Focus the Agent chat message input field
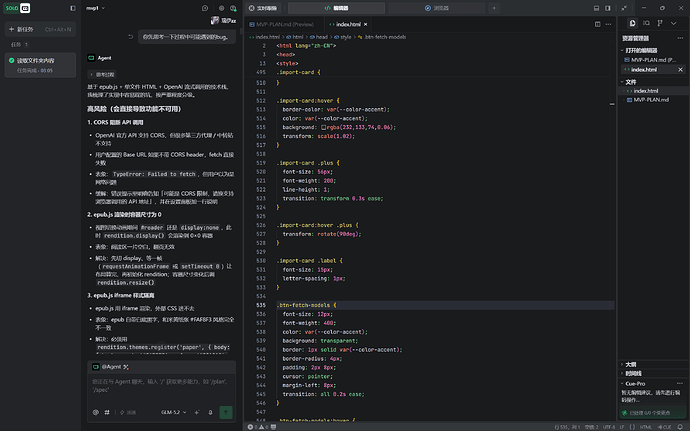Image resolution: width=690 pixels, height=431 pixels. (x=161, y=386)
